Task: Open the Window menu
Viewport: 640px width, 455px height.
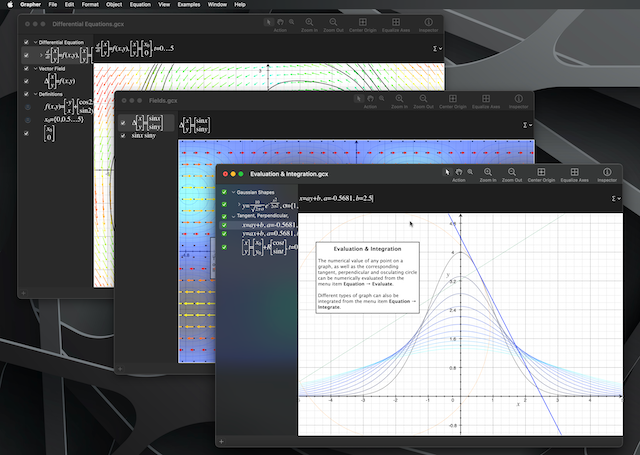Action: tap(217, 4)
